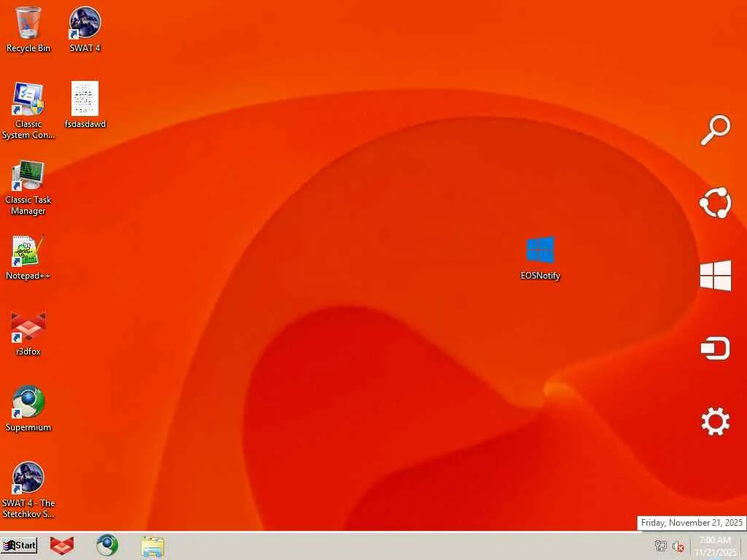Select the fsdasdawd document file
Screen dimensions: 747x560
[85, 105]
